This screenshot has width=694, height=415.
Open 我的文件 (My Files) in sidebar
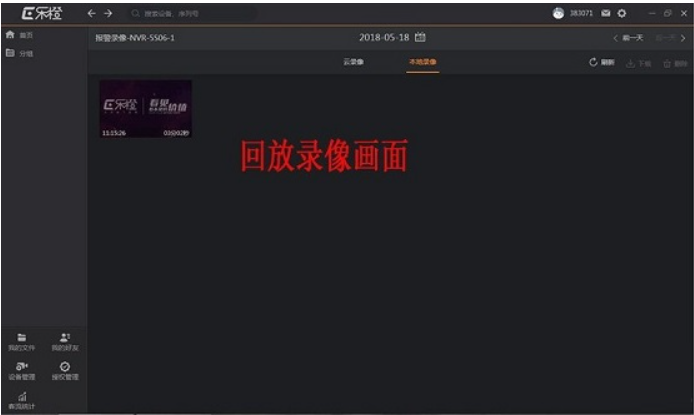pos(21,341)
